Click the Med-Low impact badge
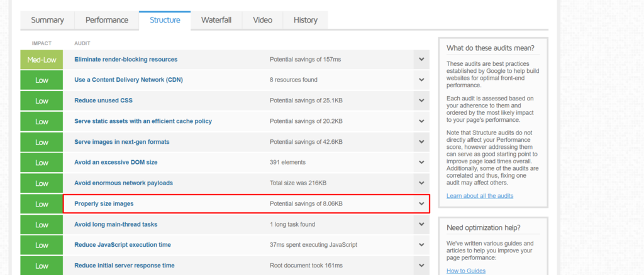Viewport: 644px width, 275px height. point(42,60)
